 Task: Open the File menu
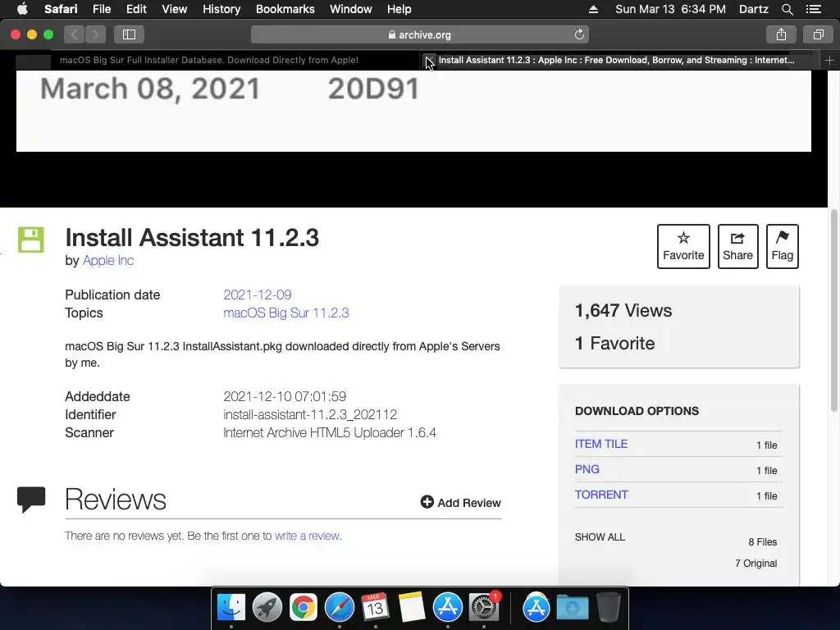(x=101, y=9)
